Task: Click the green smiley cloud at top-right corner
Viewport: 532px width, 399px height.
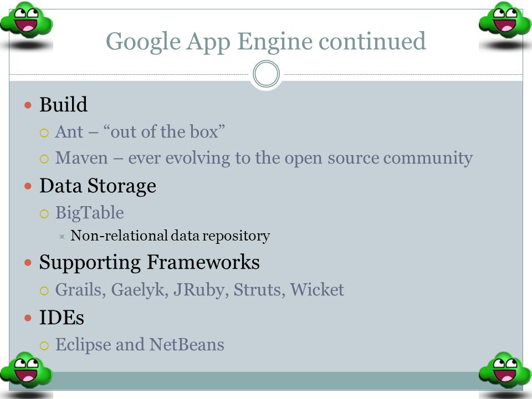Action: pyautogui.click(x=505, y=20)
